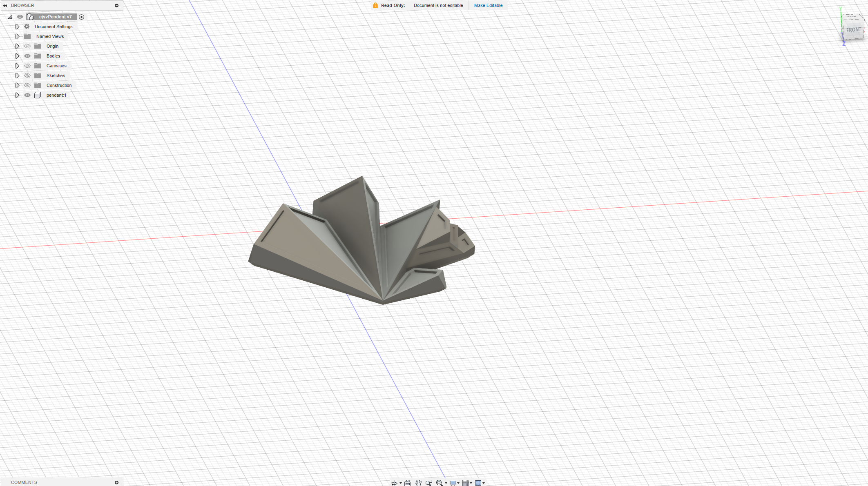Viewport: 868px width, 486px height.
Task: Open the Viewports dropdown arrow
Action: 484,483
